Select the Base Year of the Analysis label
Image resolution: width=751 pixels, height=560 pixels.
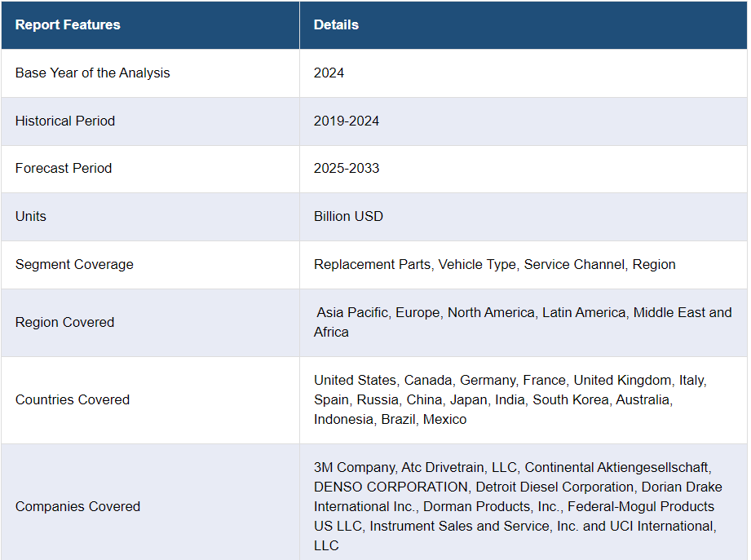92,73
